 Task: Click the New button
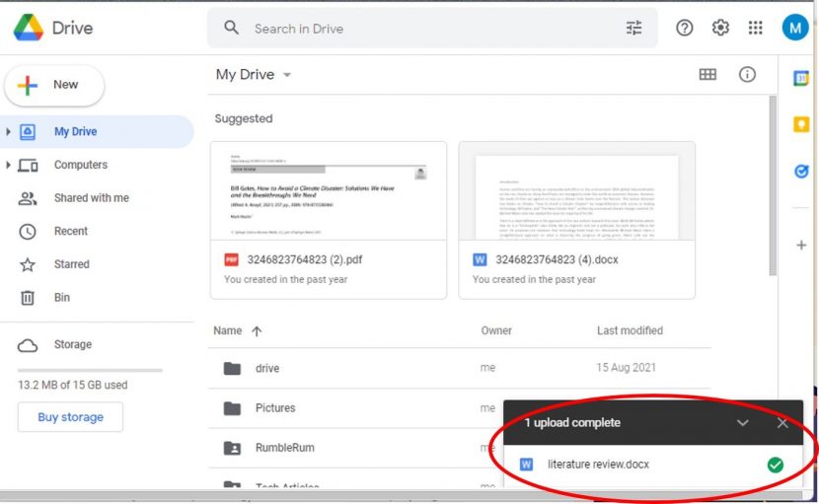[x=54, y=85]
